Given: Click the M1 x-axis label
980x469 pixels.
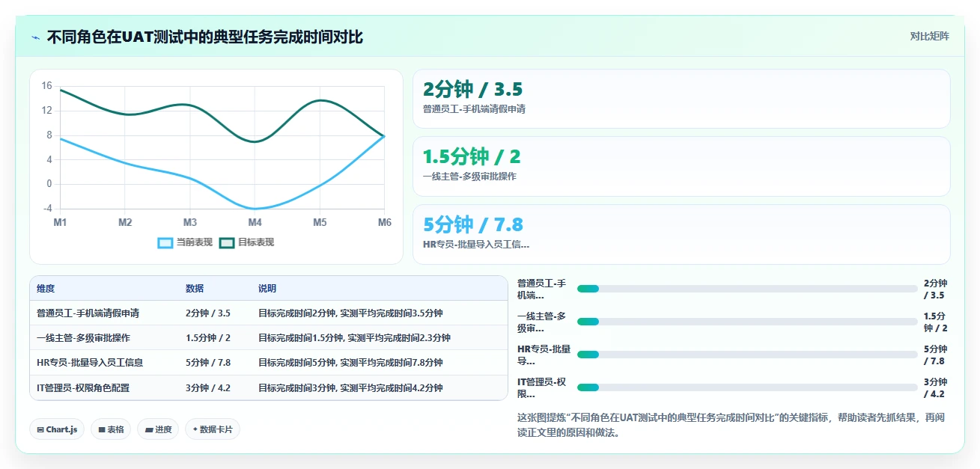Looking at the screenshot, I should 60,222.
